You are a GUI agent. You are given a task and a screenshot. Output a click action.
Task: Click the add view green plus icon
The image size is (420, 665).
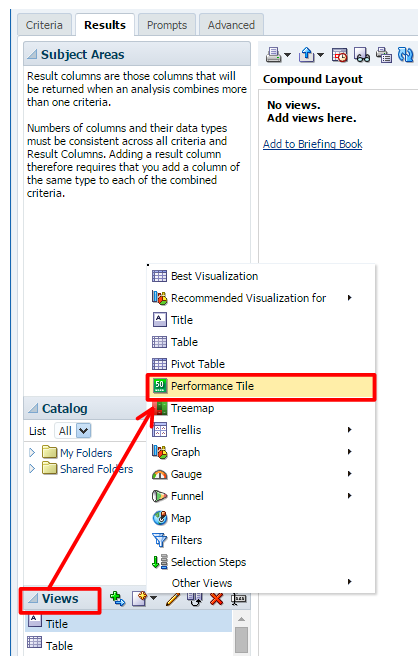coord(117,598)
